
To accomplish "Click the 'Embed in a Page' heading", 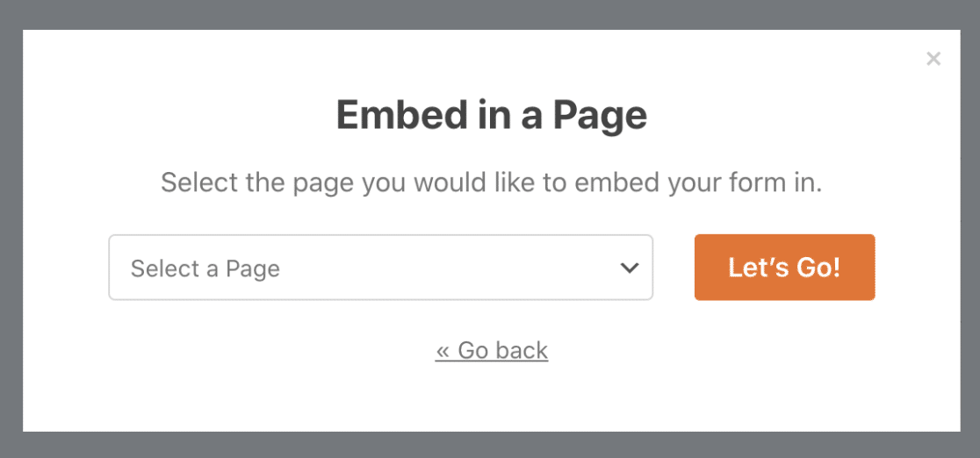I will (x=492, y=115).
